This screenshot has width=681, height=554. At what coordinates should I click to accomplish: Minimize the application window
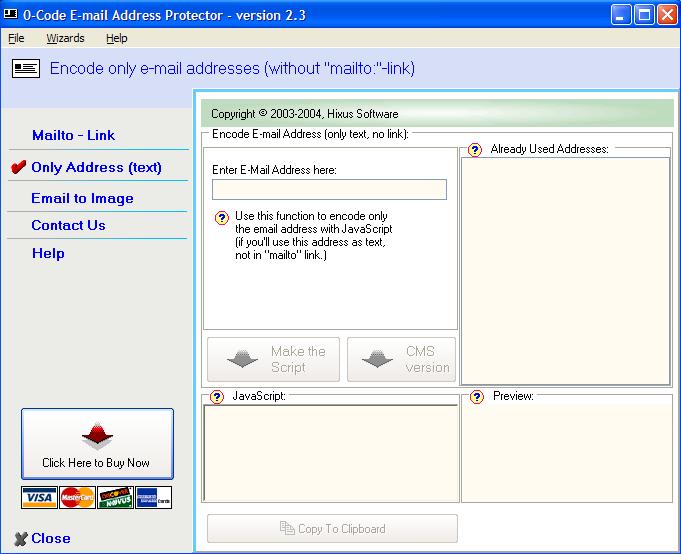621,15
